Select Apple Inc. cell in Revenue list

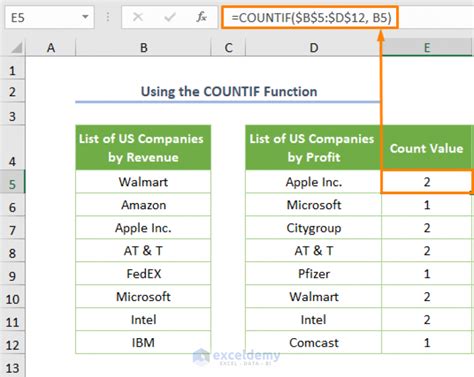(x=143, y=228)
